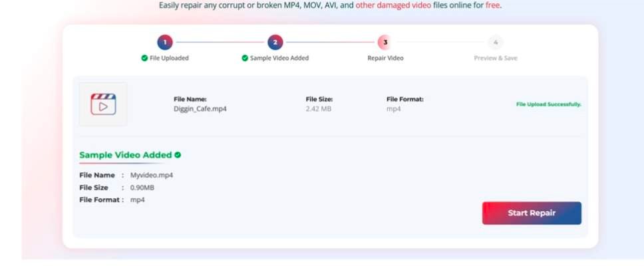The image size is (644, 266).
Task: Click the video clapperboard file icon
Action: [104, 104]
